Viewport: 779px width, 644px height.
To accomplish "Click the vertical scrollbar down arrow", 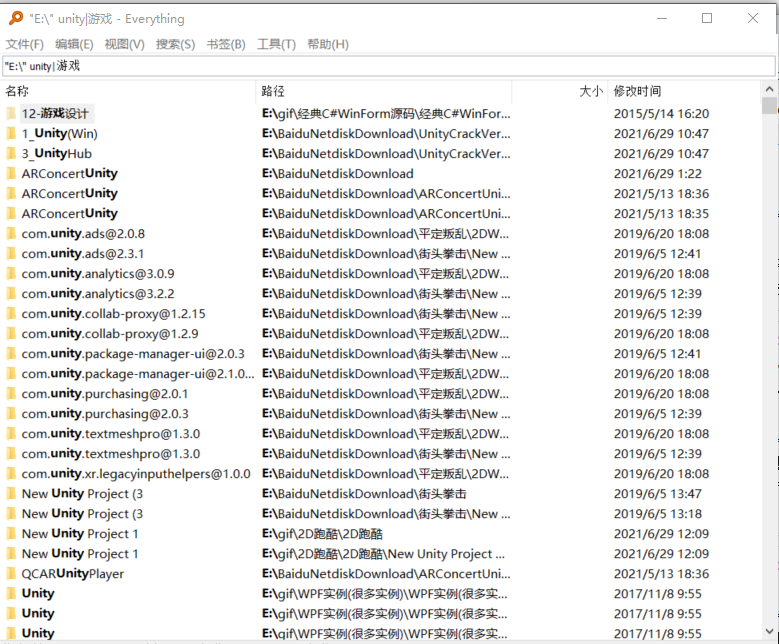I will tap(769, 632).
